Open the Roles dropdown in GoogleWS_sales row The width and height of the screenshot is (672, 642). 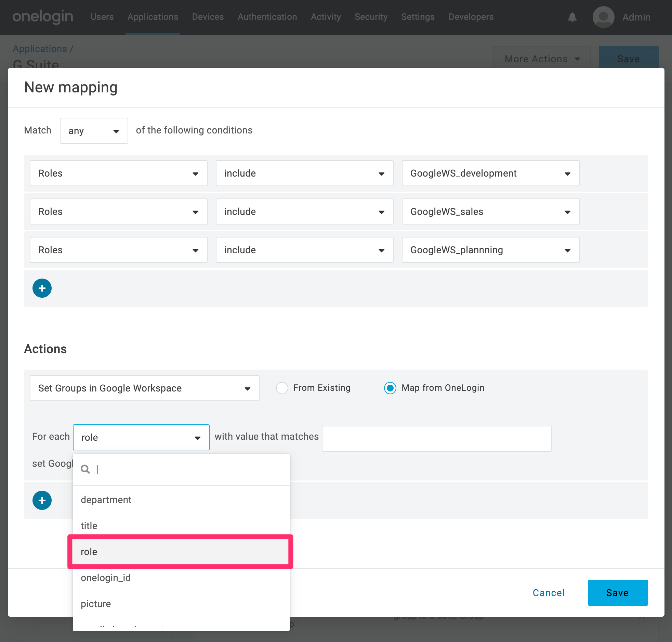click(119, 211)
